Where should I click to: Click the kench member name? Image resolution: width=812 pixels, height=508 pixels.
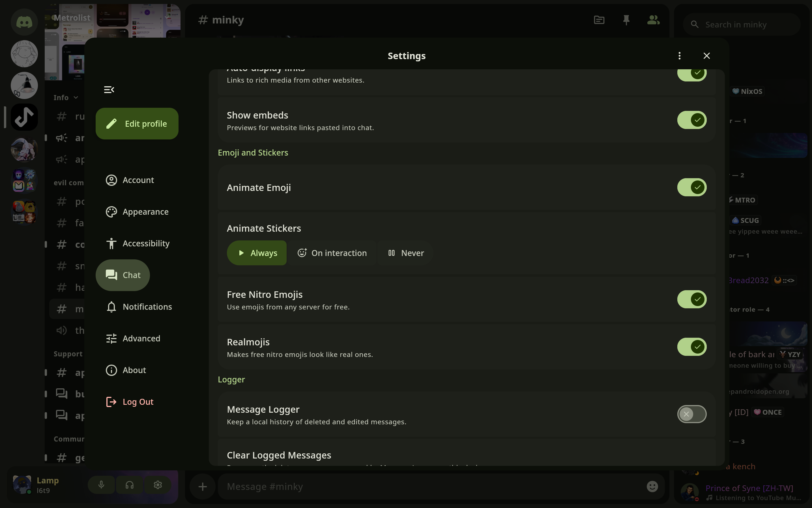(740, 466)
